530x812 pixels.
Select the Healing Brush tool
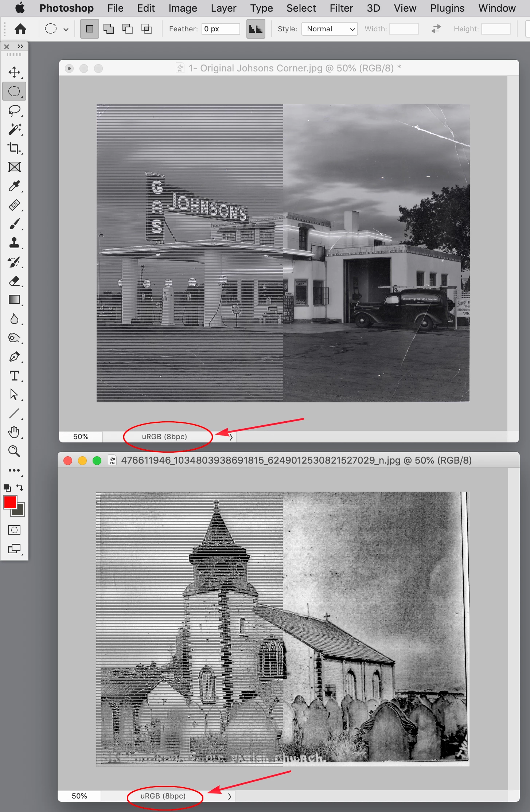point(14,205)
